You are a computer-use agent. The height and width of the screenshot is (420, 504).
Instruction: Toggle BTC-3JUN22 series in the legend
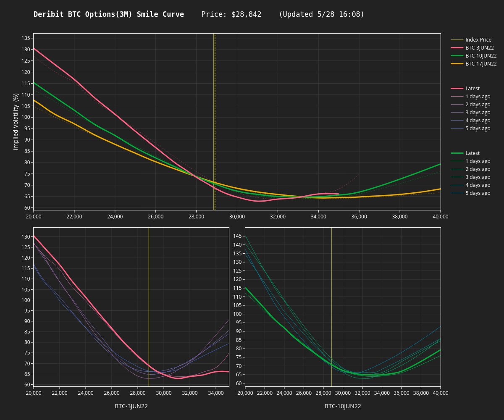click(x=474, y=48)
